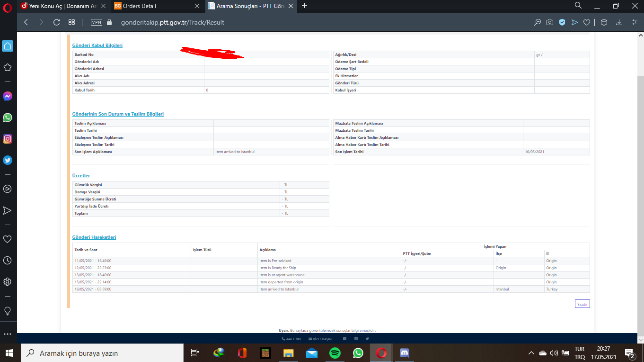Close the Orders Detail tab

coord(197,6)
